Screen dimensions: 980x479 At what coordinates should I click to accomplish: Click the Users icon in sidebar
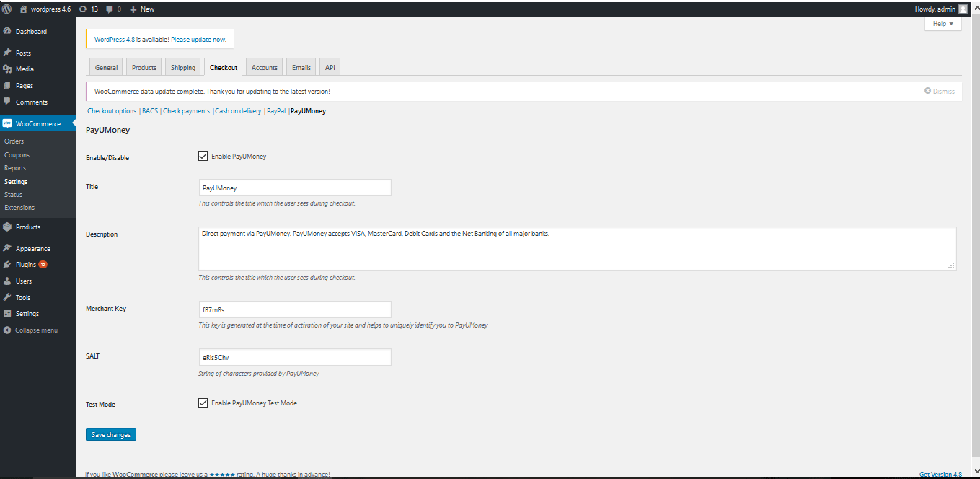[7, 281]
